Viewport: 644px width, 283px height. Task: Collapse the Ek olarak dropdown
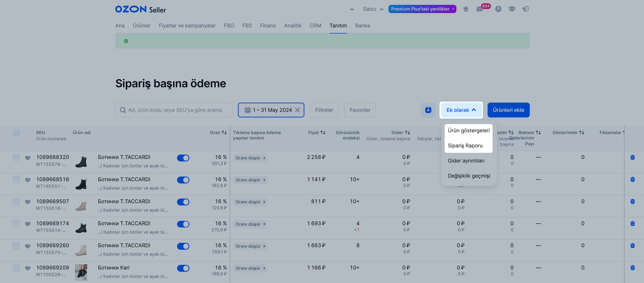tap(461, 110)
